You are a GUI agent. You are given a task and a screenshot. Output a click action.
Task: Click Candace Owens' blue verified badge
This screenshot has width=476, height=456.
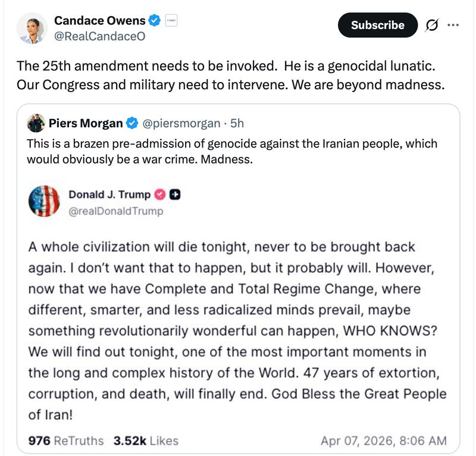[155, 19]
